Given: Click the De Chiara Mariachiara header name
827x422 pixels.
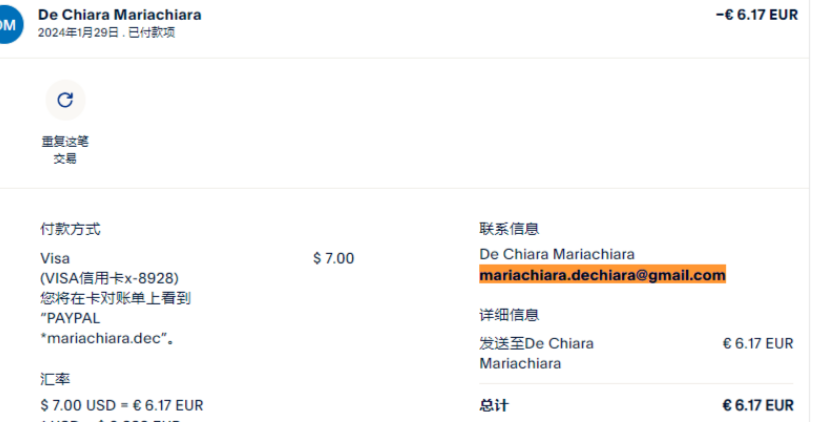Looking at the screenshot, I should (x=119, y=15).
